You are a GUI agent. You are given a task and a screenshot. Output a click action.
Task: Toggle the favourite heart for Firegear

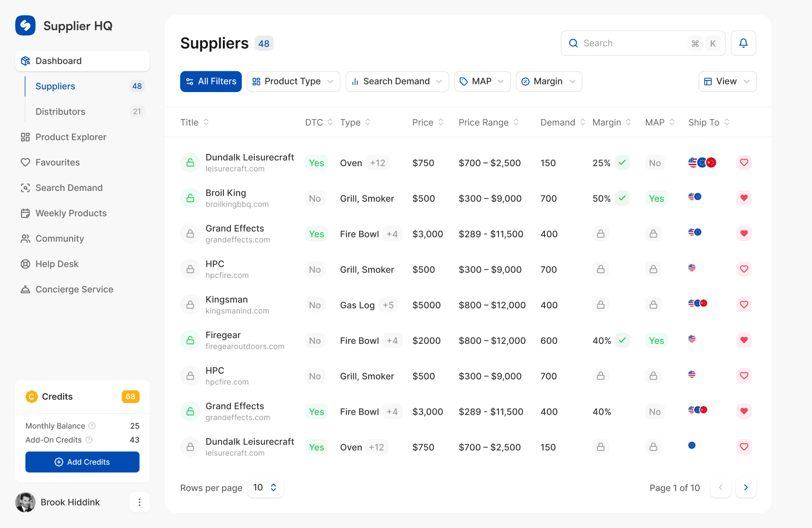(x=744, y=340)
